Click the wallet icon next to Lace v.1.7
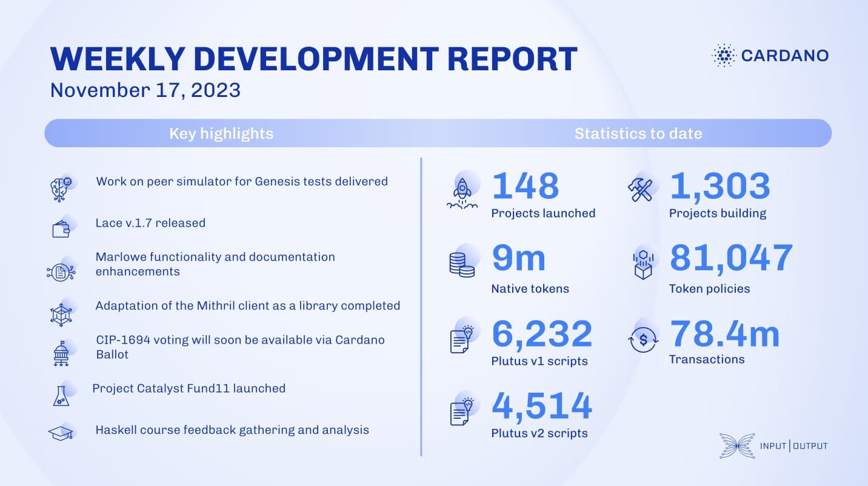868x486 pixels. (x=61, y=230)
